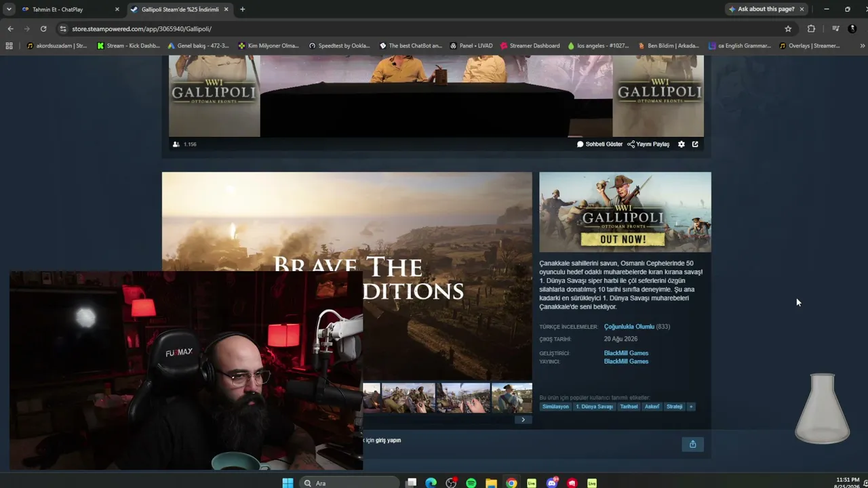The image size is (868, 488).
Task: Open The best ChatBot bookmark
Action: tap(410, 46)
